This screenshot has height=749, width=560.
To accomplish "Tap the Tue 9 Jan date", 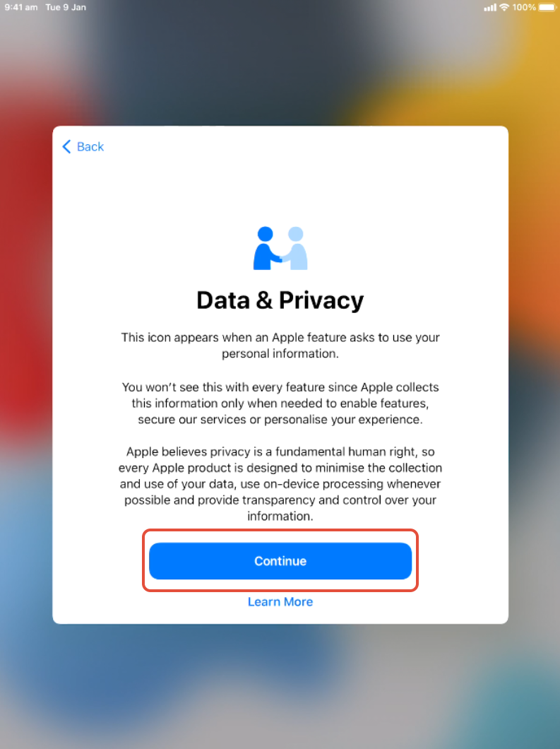I will coord(66,7).
